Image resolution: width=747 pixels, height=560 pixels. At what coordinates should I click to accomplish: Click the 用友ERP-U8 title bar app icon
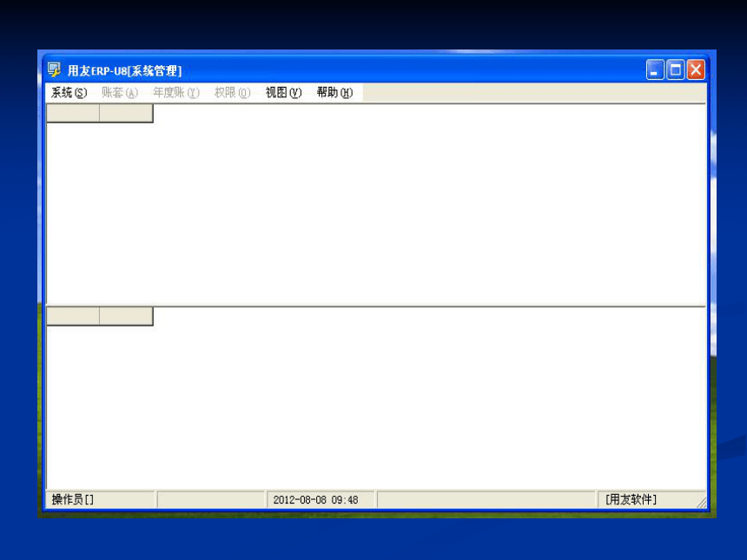point(54,70)
